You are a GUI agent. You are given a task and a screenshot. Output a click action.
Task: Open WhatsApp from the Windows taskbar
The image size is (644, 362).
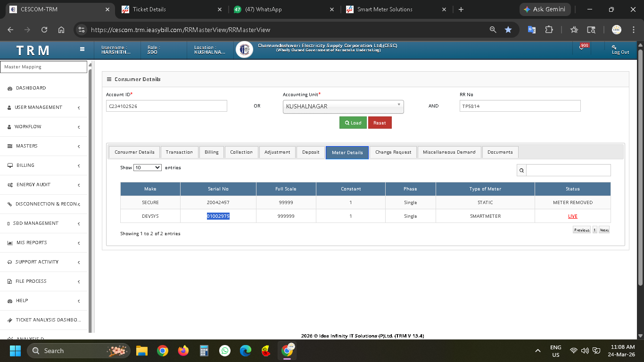(x=225, y=351)
